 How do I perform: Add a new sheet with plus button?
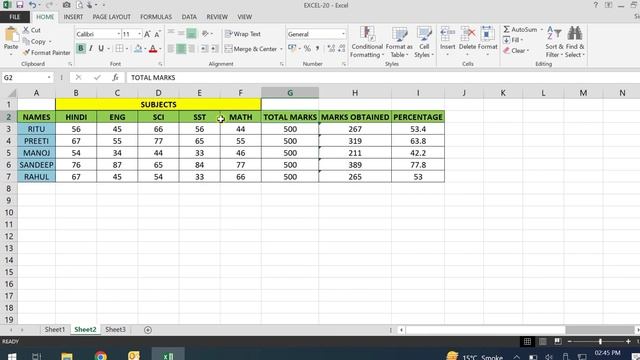(x=148, y=329)
